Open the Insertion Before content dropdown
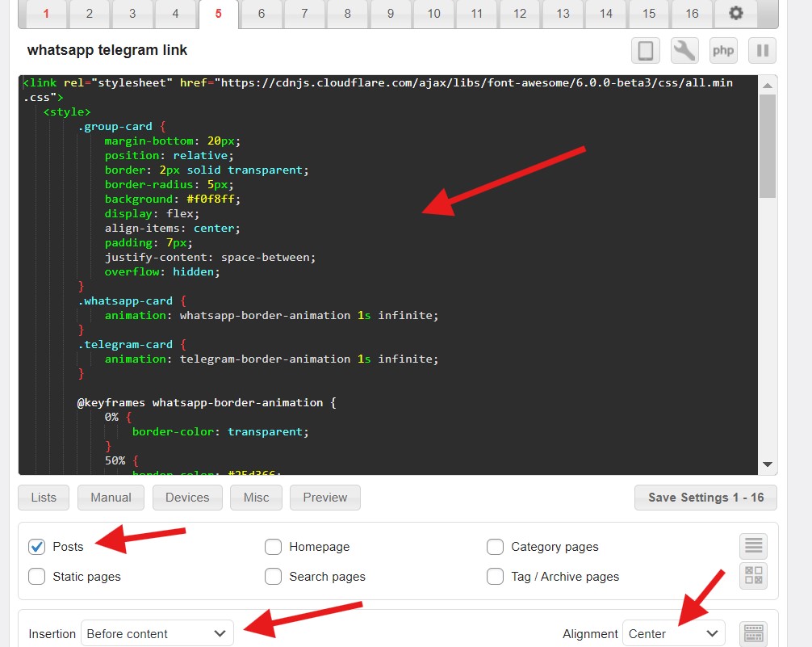 coord(157,633)
